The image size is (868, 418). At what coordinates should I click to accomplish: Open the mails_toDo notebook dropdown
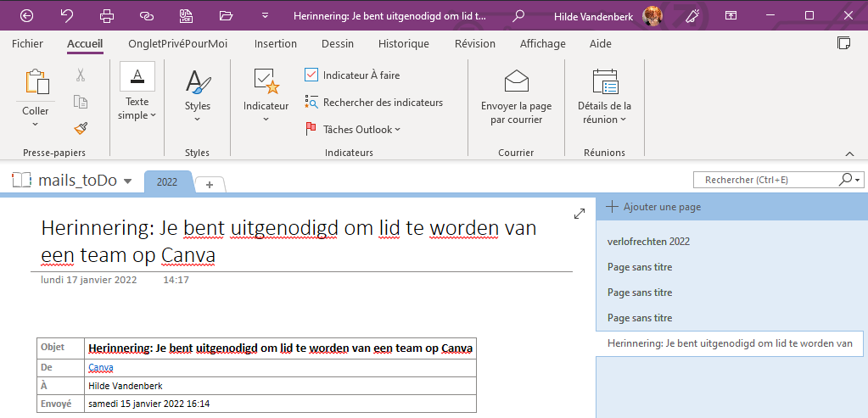pyautogui.click(x=128, y=181)
